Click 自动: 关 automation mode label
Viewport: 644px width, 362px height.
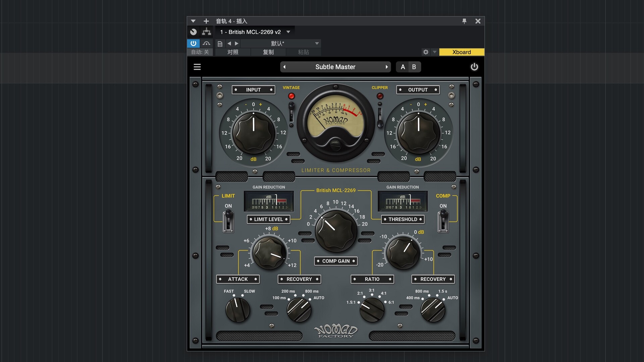coord(200,52)
